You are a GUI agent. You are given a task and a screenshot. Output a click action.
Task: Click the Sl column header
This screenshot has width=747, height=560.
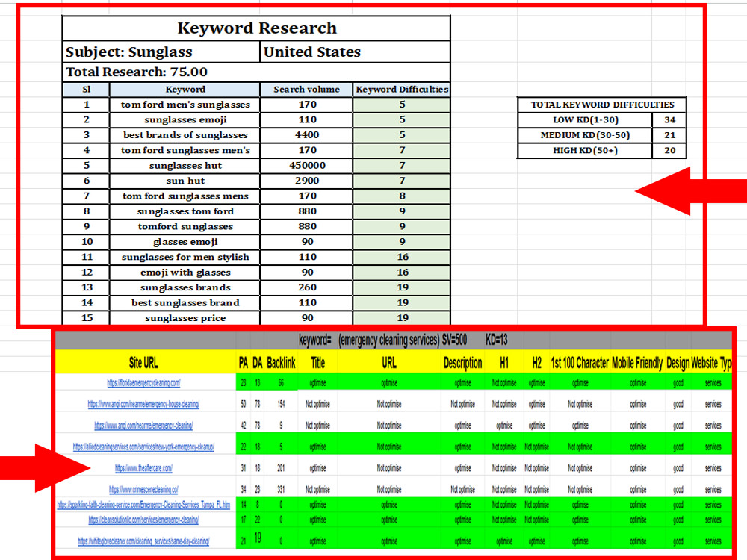click(86, 90)
